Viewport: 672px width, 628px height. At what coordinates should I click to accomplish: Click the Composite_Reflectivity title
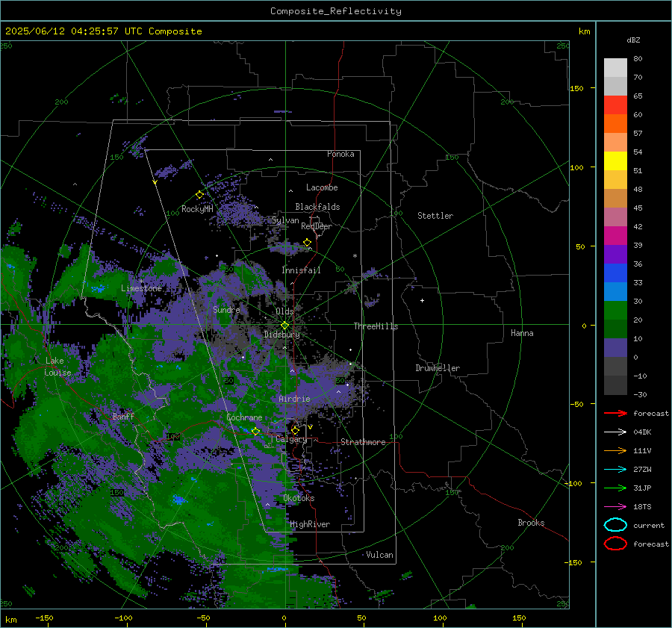click(x=336, y=11)
